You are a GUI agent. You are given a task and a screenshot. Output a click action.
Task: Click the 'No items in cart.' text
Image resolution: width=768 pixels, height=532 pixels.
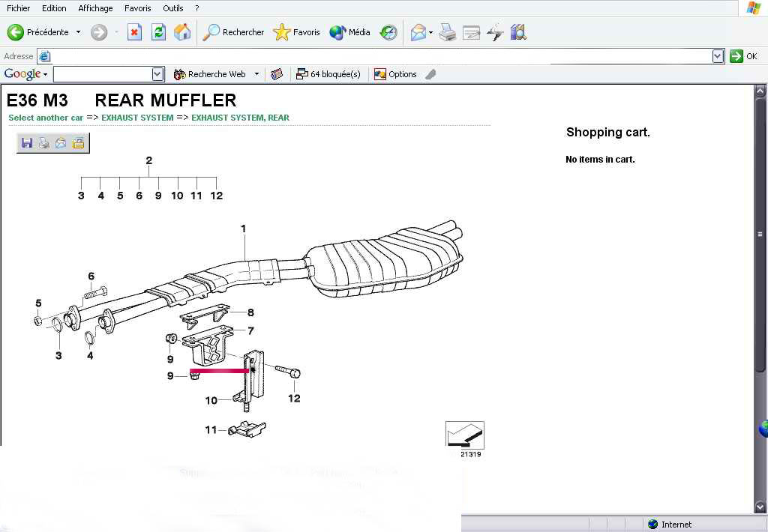600,160
